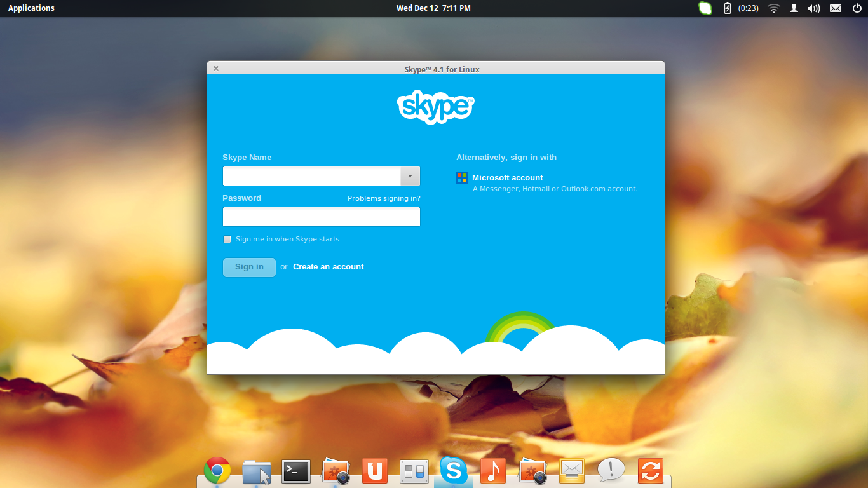Click the Microsoft four-color logo icon
This screenshot has height=488, width=868.
(x=462, y=178)
